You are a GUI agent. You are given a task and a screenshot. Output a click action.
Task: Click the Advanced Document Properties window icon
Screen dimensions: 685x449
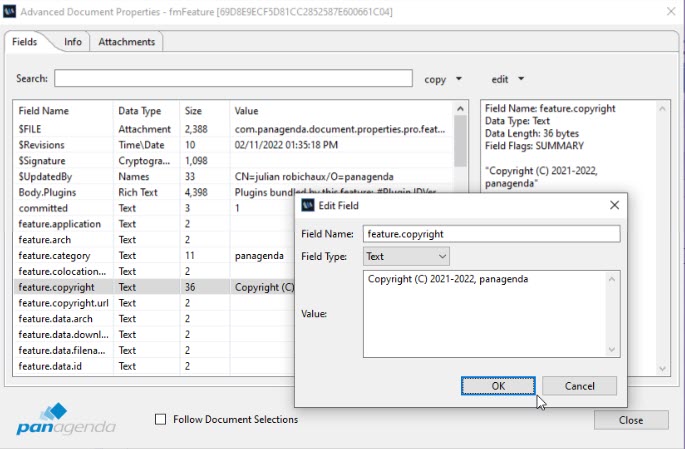10,11
